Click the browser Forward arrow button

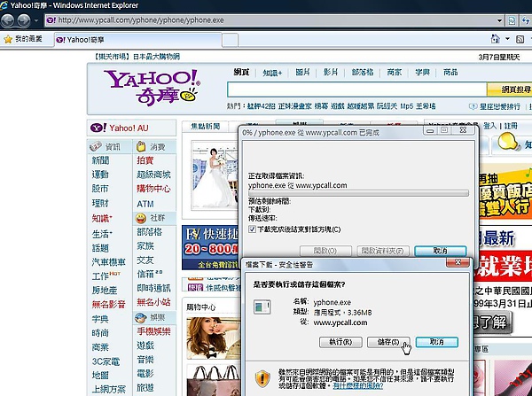pyautogui.click(x=24, y=20)
